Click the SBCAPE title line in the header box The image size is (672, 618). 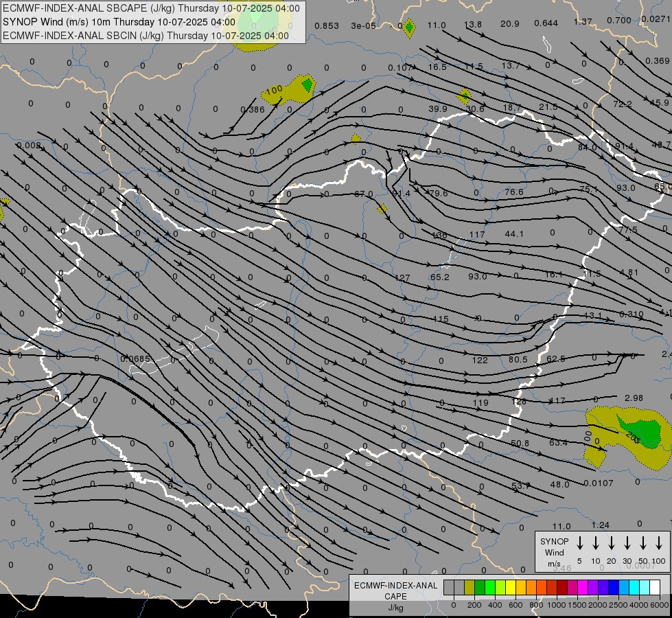151,8
